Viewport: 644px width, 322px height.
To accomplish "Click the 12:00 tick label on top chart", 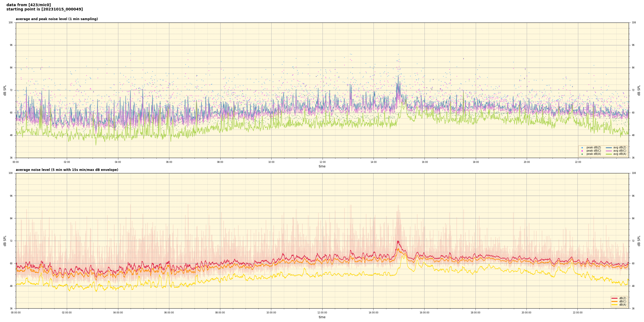I will coord(322,162).
